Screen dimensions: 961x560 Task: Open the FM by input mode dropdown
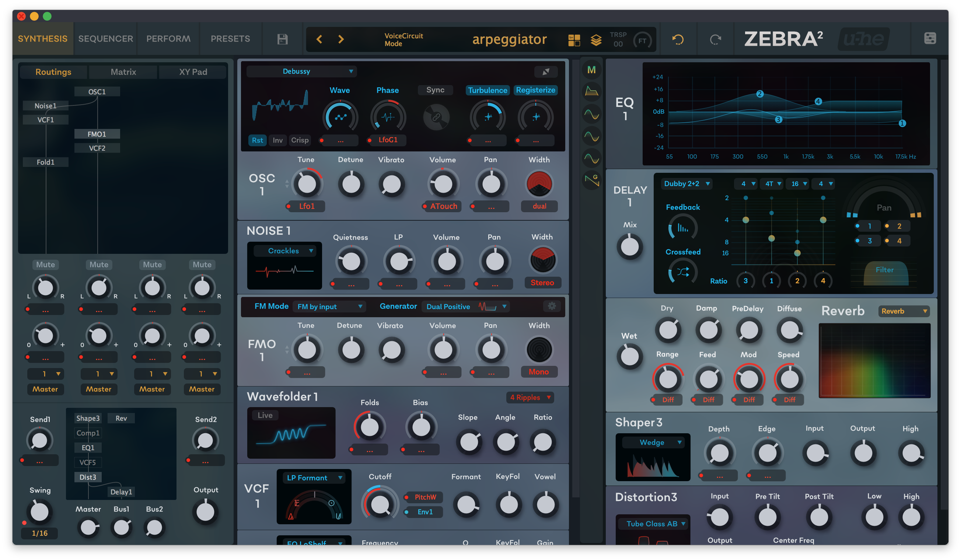click(x=329, y=307)
